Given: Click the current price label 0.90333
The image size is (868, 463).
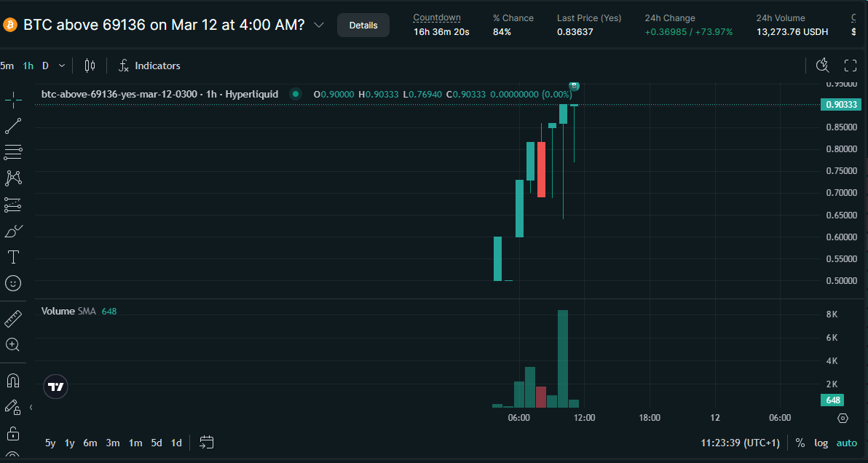Looking at the screenshot, I should 842,105.
